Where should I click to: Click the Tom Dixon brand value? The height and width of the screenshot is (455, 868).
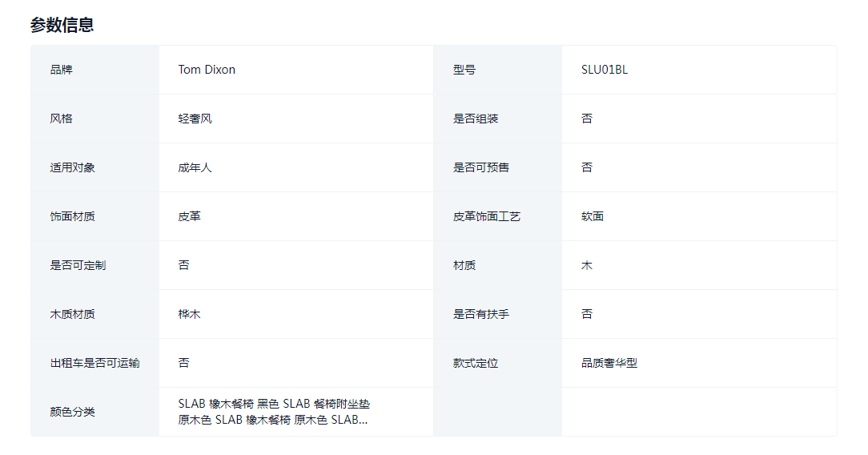[207, 70]
